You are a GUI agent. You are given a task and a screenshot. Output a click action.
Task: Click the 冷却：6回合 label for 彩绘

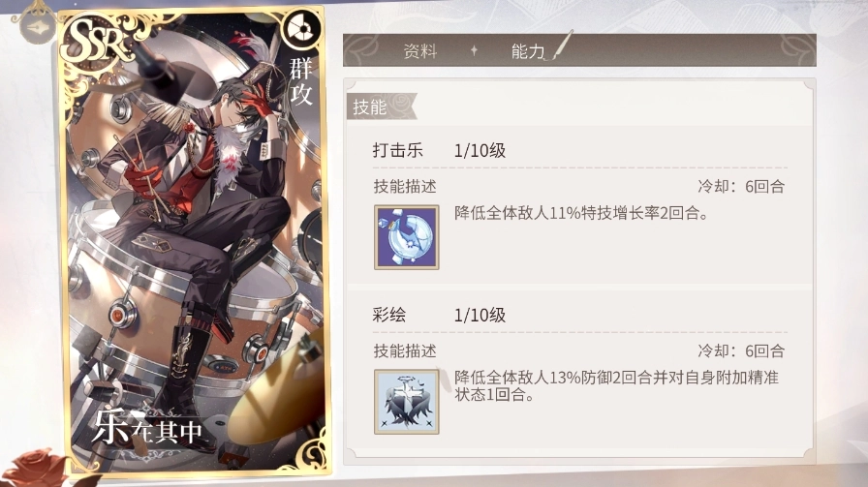[741, 350]
